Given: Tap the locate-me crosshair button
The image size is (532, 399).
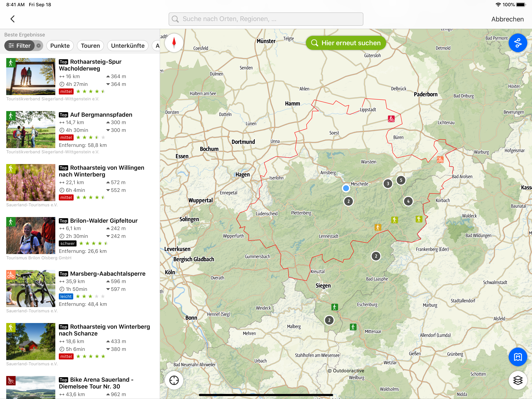Looking at the screenshot, I should (174, 380).
